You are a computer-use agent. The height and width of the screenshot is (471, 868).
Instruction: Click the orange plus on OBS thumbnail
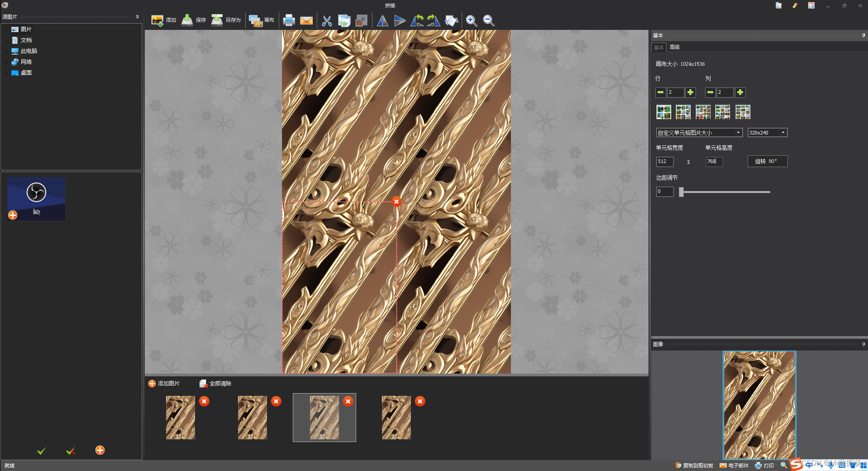tap(13, 215)
